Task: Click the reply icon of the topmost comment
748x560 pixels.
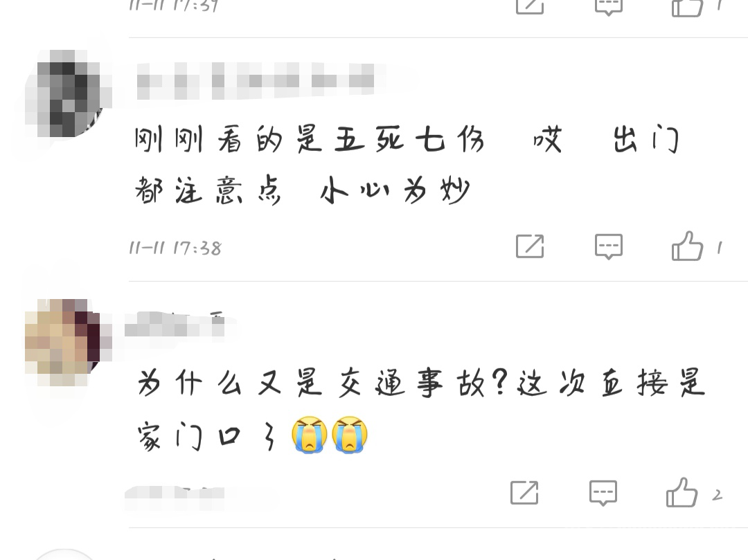Action: point(609,7)
